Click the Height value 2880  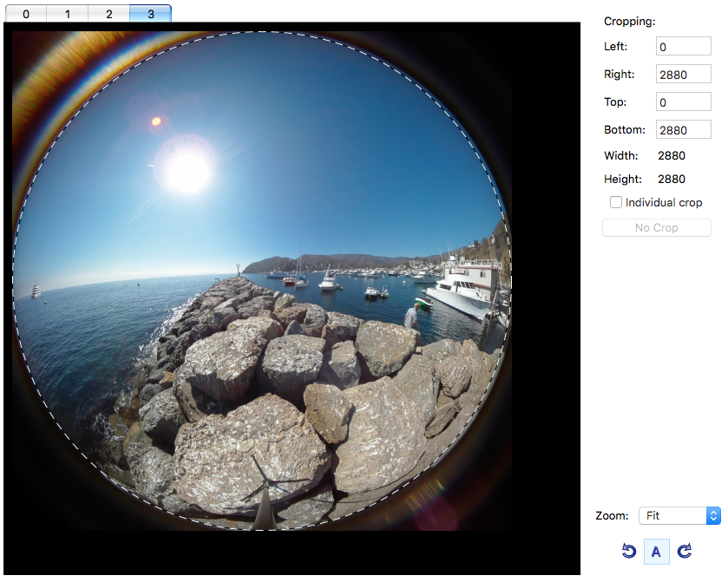tap(672, 180)
